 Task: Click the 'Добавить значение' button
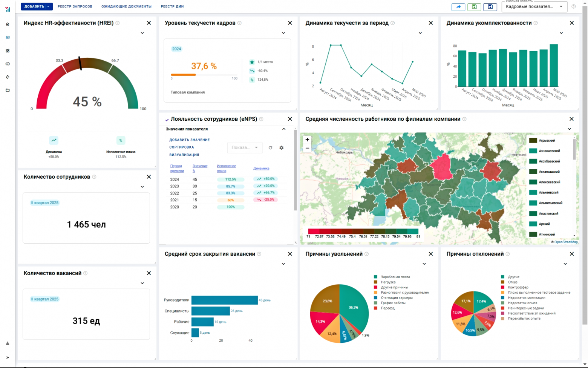click(x=189, y=140)
